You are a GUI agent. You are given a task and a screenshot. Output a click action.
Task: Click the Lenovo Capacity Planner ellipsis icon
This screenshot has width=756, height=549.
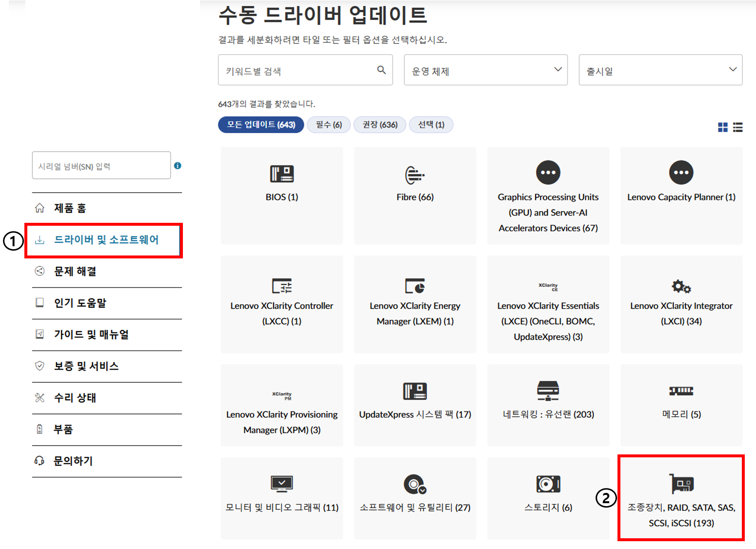681,173
